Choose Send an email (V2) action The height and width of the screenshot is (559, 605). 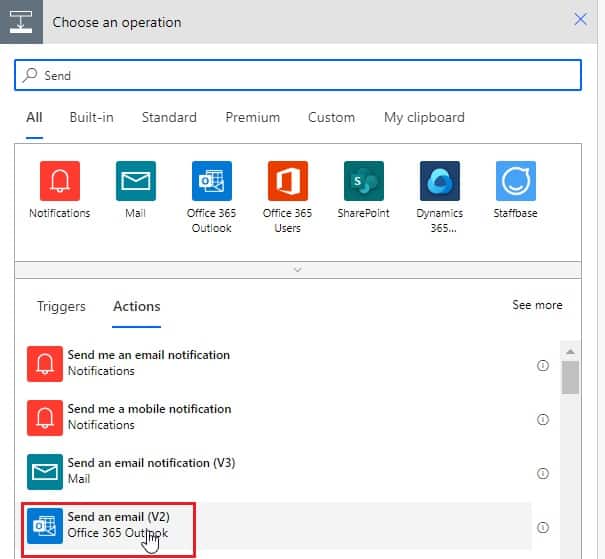(x=279, y=526)
